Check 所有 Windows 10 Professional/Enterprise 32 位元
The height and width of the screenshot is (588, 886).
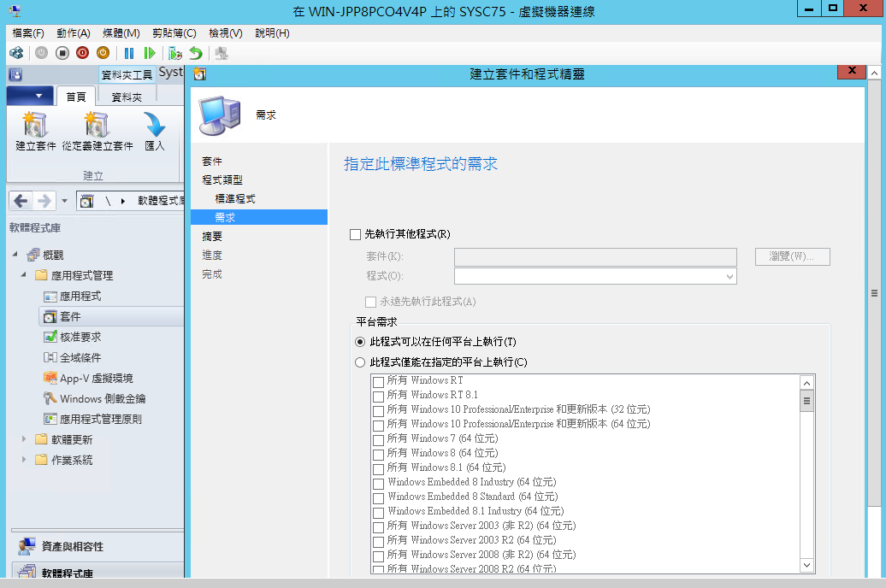(x=378, y=410)
